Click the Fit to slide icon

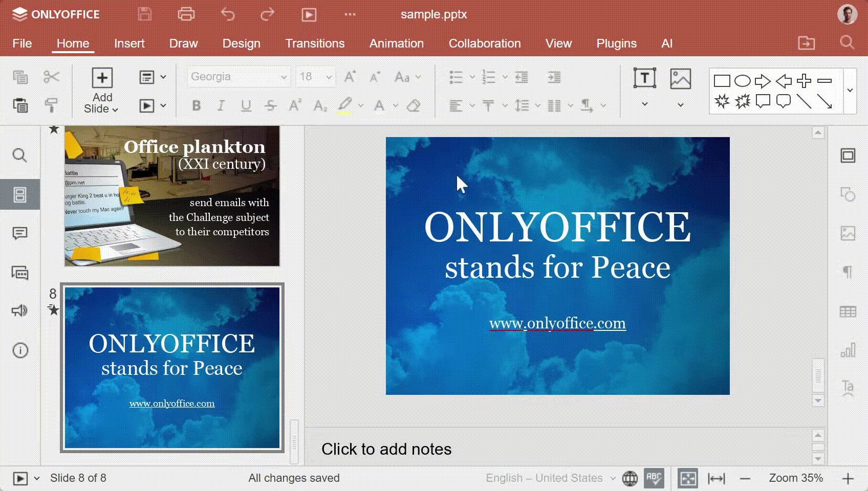pos(688,479)
